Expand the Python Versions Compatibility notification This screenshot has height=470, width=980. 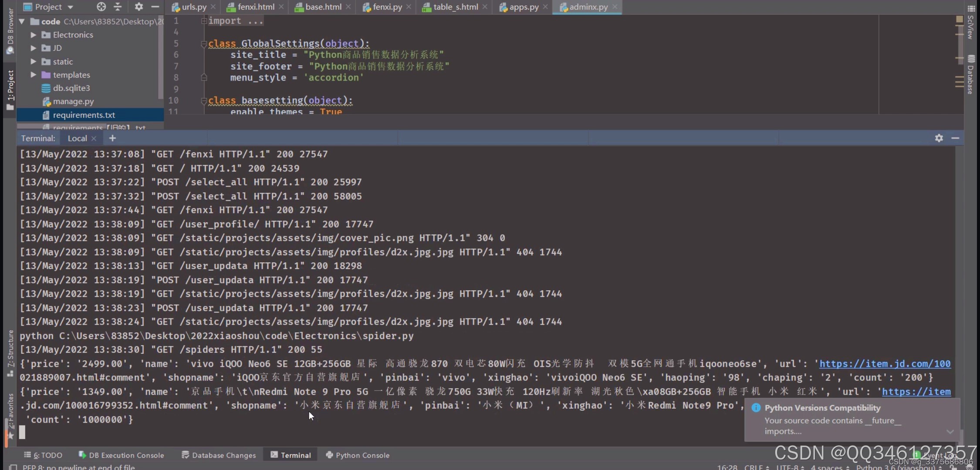tap(950, 431)
